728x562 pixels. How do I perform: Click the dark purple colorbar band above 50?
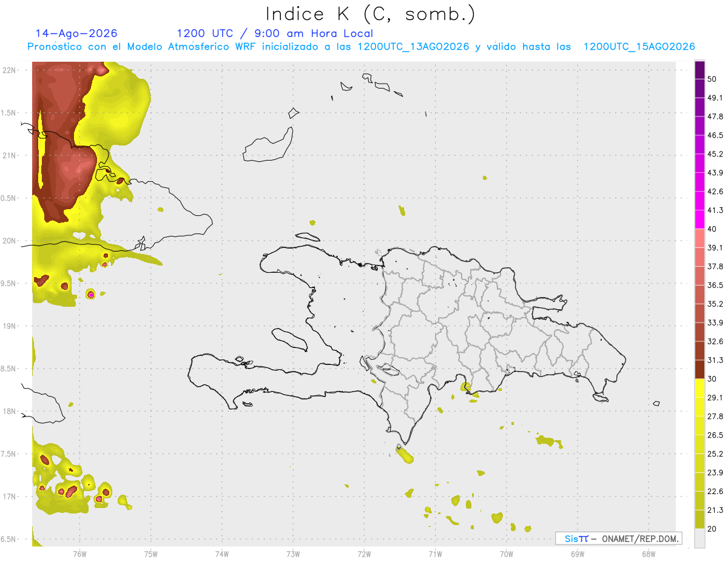click(699, 70)
